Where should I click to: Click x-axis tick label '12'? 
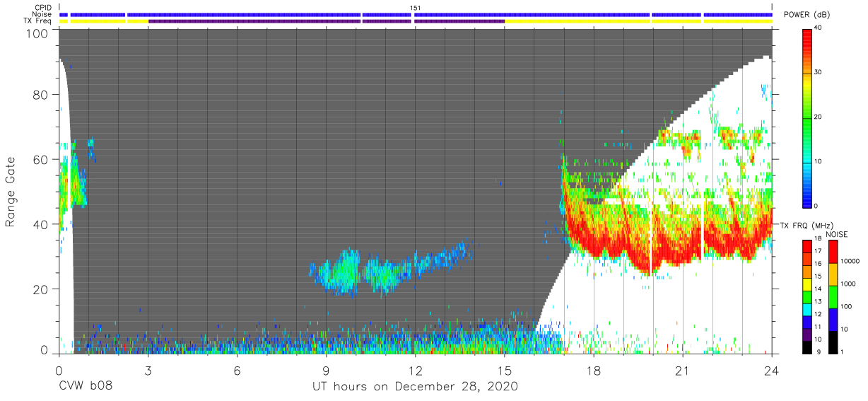tap(416, 371)
